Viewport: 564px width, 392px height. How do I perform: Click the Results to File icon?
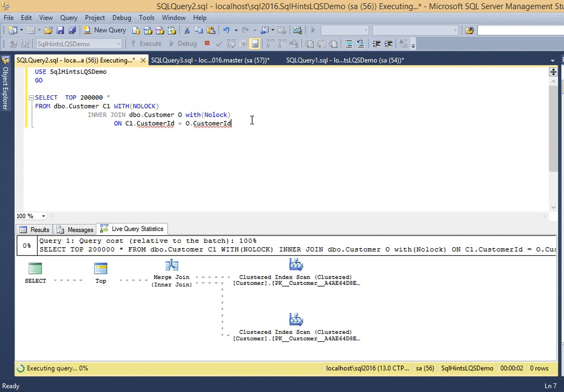click(333, 44)
